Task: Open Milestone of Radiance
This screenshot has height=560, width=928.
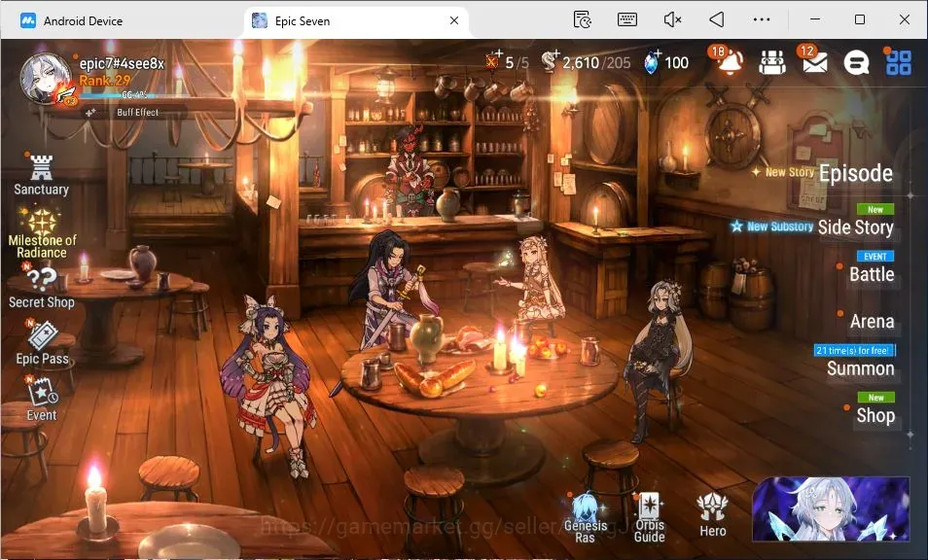Action: pos(42,233)
